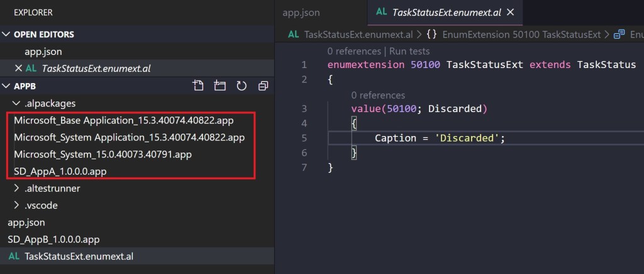The image size is (644, 274).
Task: Click the Run tests code lens link
Action: click(x=409, y=51)
